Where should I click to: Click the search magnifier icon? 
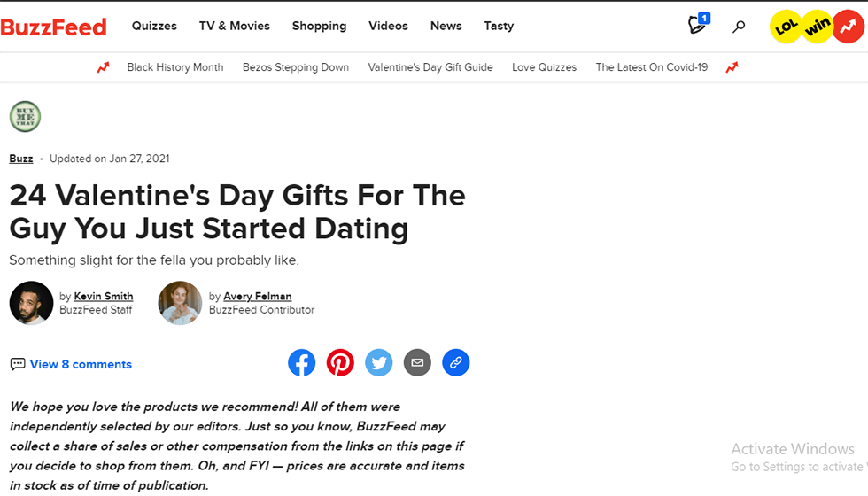[739, 27]
